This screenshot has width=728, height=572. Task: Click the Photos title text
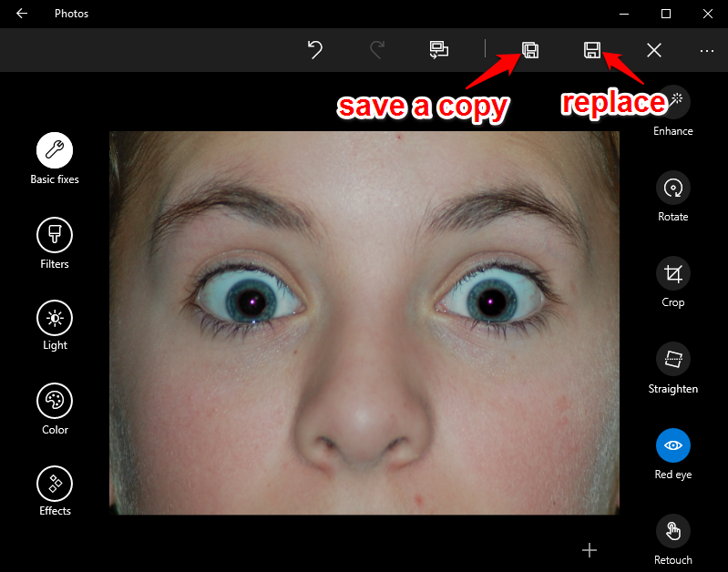[x=71, y=14]
